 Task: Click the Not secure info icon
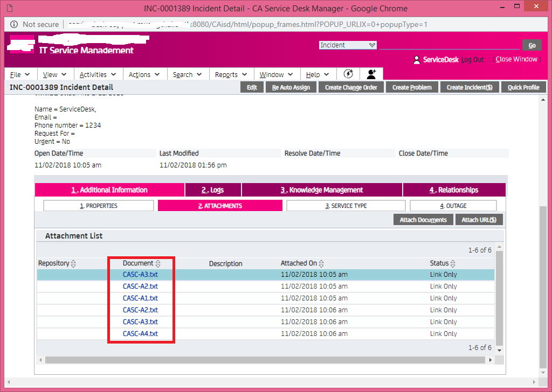click(x=14, y=24)
